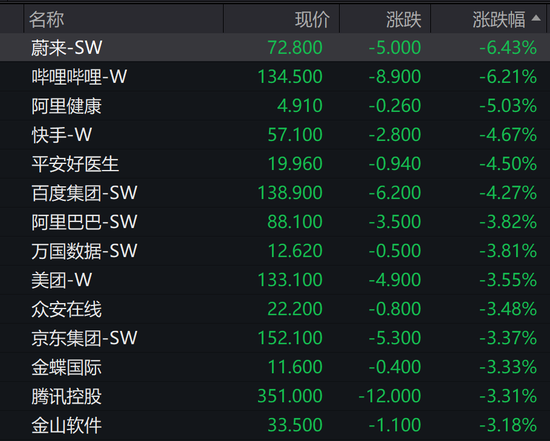Screen dimensions: 550x441
Task: Click the -0.400 change value
Action: coord(395,367)
